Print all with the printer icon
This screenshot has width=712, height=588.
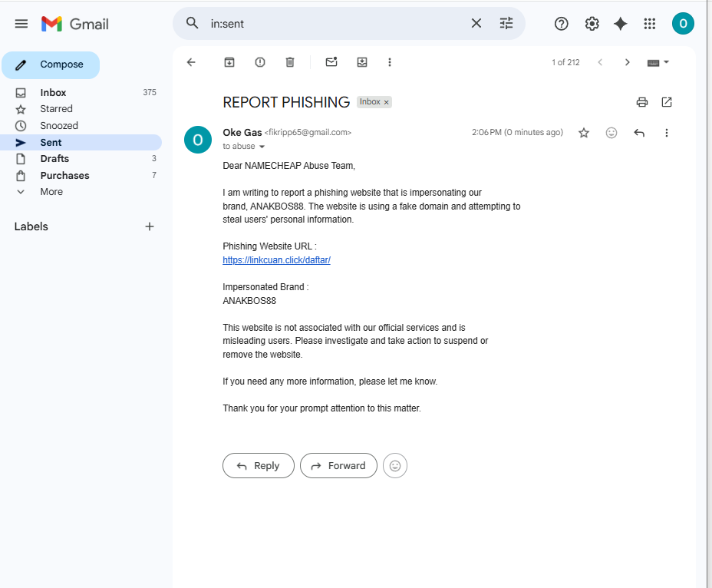click(x=641, y=102)
